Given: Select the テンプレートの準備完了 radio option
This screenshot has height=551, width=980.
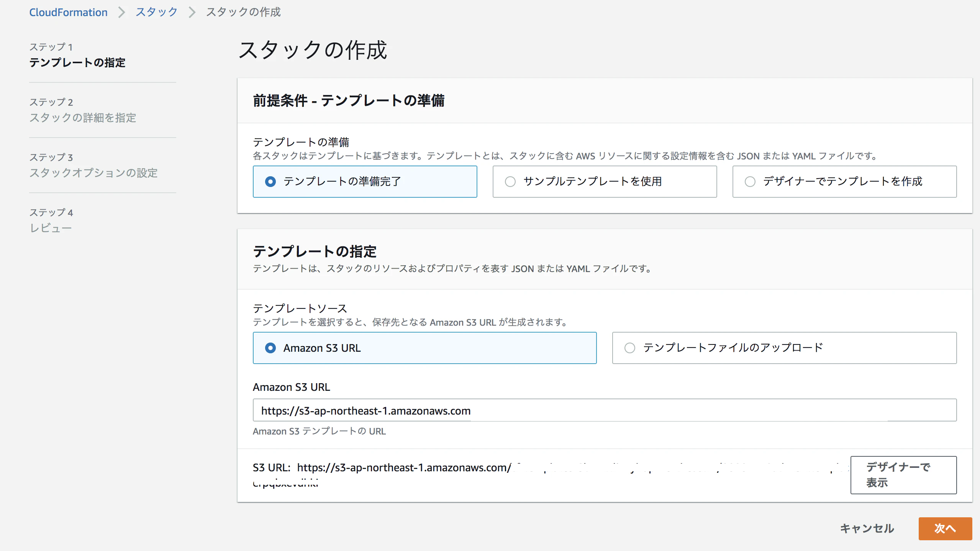Looking at the screenshot, I should [x=365, y=182].
